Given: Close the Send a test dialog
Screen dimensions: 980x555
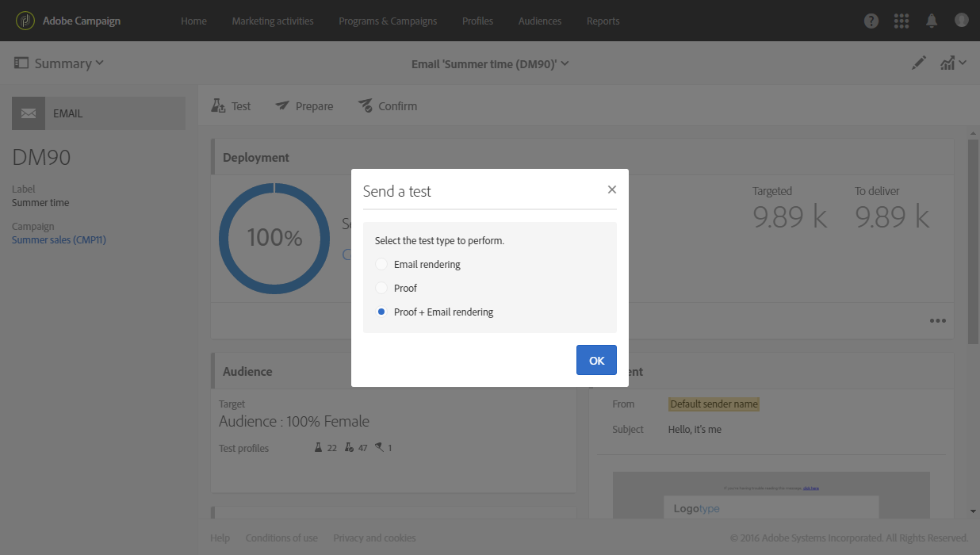Looking at the screenshot, I should click(611, 189).
